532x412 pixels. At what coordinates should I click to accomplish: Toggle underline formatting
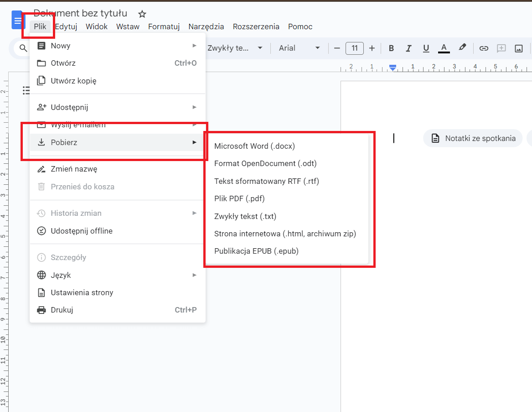pos(426,48)
